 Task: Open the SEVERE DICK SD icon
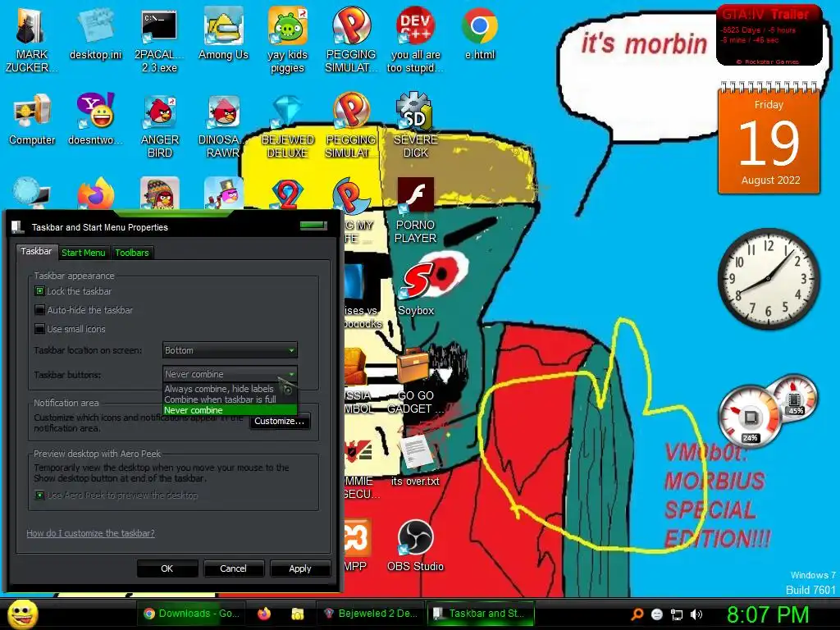(x=415, y=125)
